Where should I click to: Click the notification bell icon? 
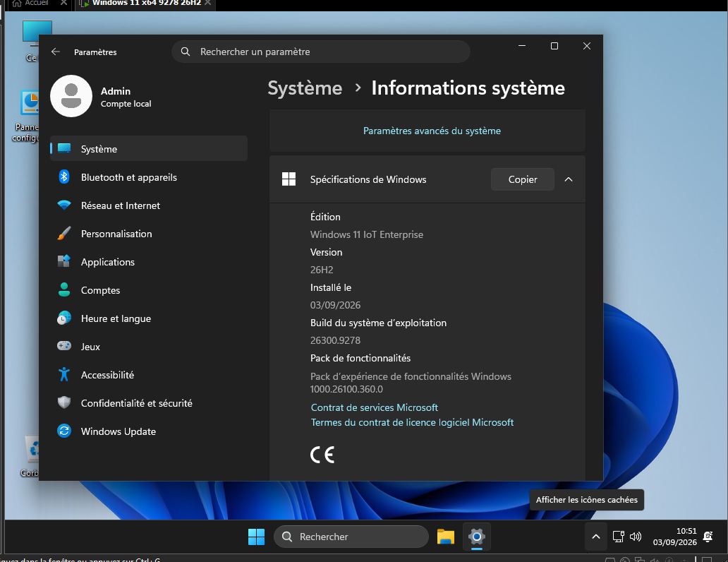coord(708,537)
